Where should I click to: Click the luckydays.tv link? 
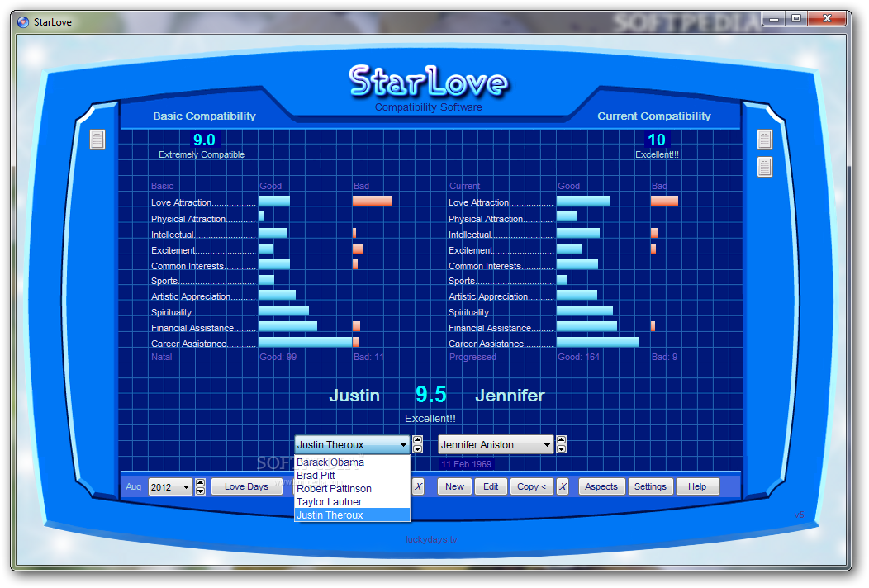click(431, 539)
